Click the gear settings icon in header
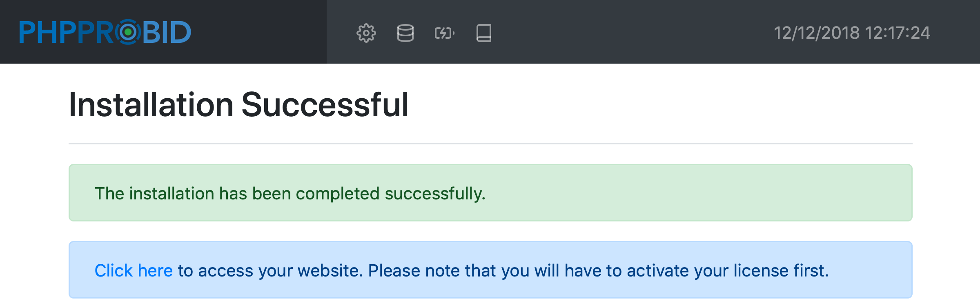This screenshot has height=303, width=980. tap(366, 33)
